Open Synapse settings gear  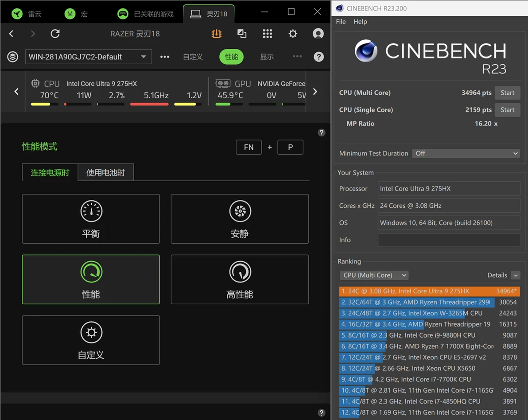(293, 34)
